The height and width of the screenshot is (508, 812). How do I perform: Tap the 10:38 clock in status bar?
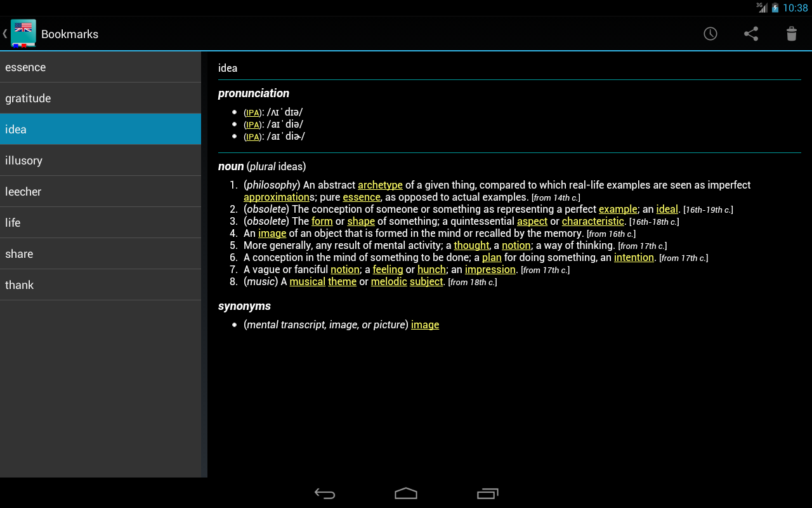point(795,8)
